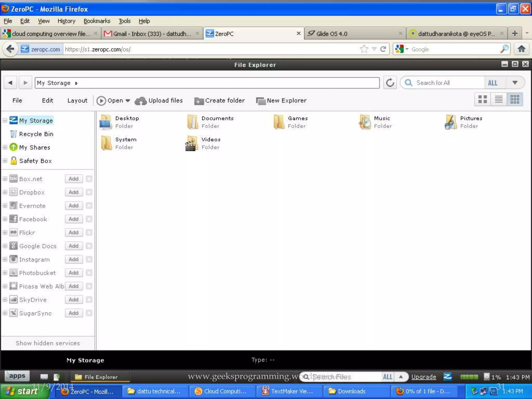
Task: Toggle the checkbox next to Facebook Add
Action: [89, 219]
